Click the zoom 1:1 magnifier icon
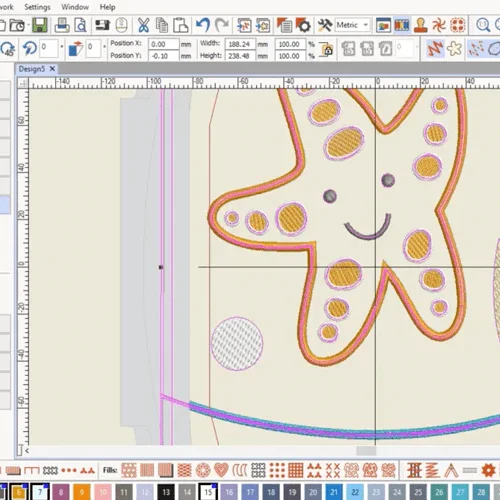The width and height of the screenshot is (500, 500). (x=483, y=25)
